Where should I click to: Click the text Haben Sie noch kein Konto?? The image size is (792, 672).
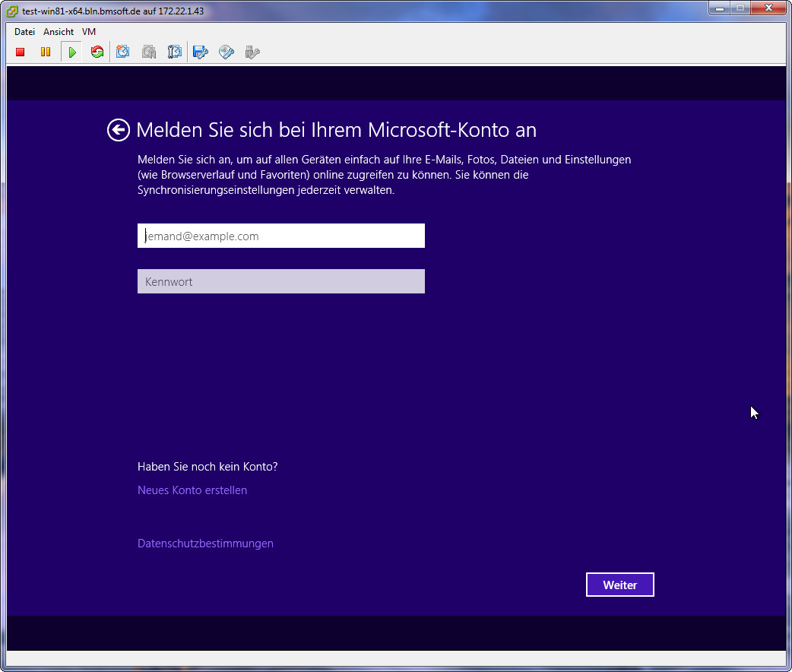click(208, 466)
